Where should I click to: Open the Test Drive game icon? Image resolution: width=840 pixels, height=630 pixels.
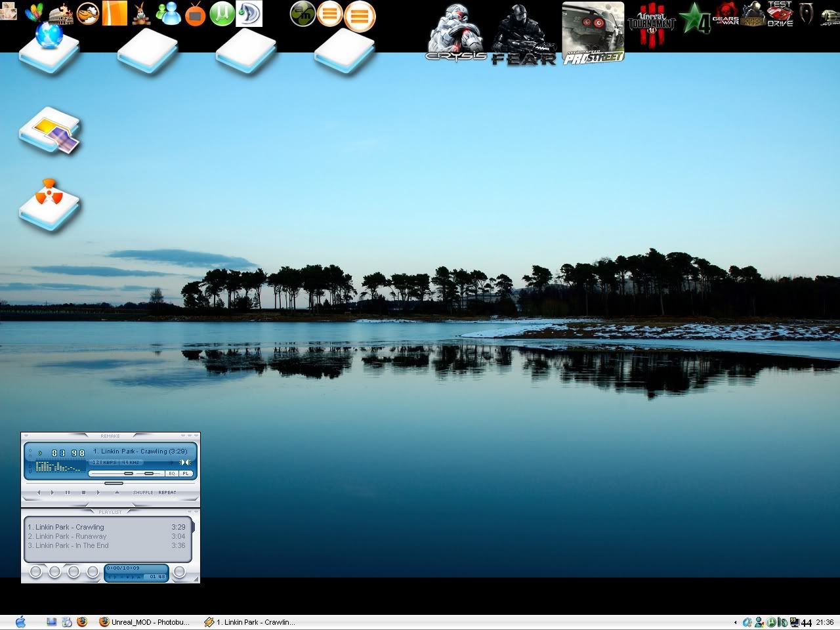(x=780, y=14)
